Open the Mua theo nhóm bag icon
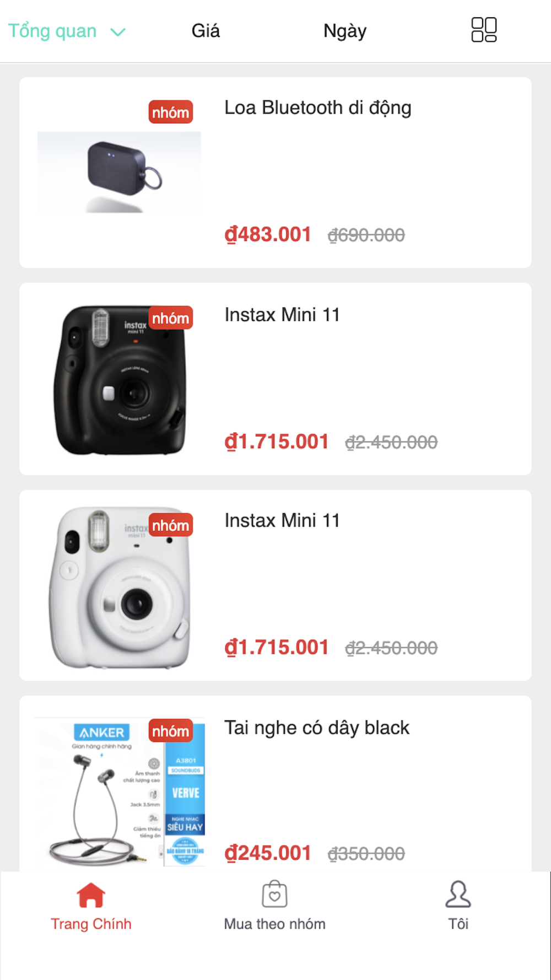551x980 pixels. click(x=274, y=894)
